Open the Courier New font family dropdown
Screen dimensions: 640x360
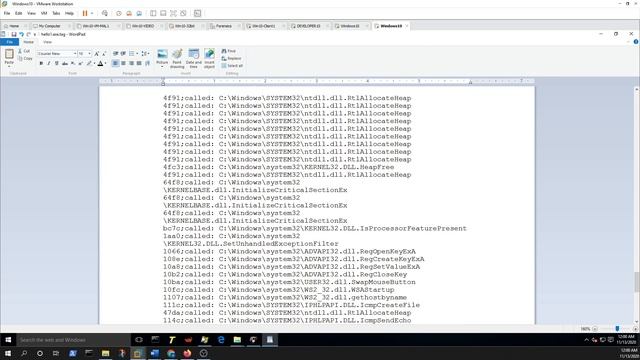75,53
